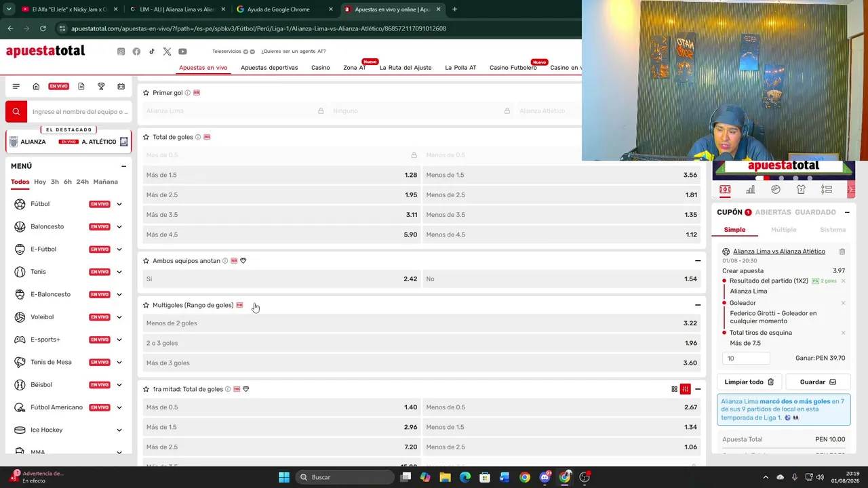Open the field pitch widget tab
The width and height of the screenshot is (868, 488).
pyautogui.click(x=725, y=190)
